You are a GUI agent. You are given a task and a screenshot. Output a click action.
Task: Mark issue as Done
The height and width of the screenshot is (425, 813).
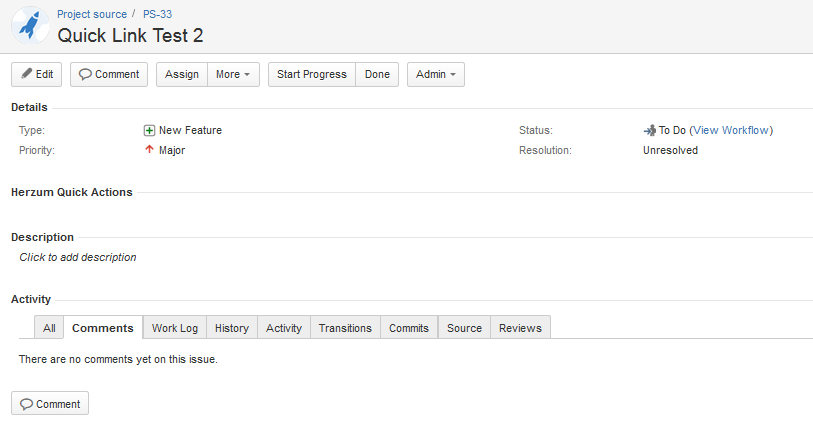(377, 75)
